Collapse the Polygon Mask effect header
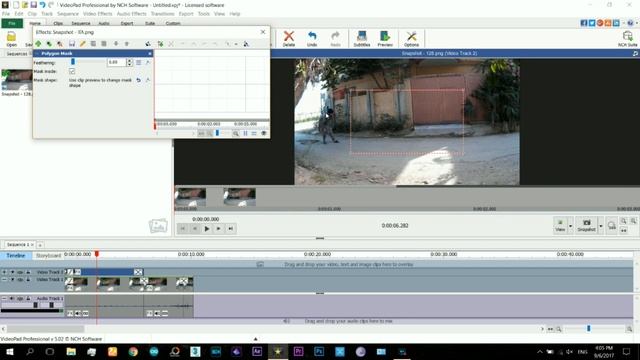 37,53
